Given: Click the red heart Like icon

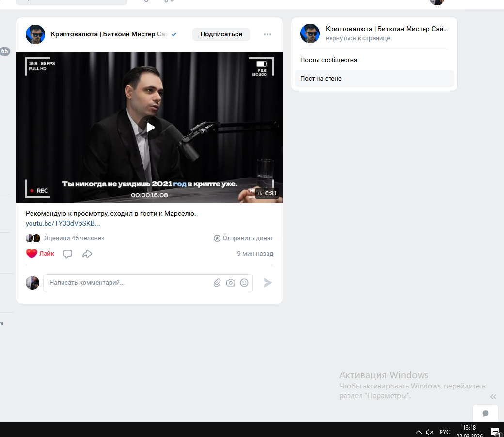Looking at the screenshot, I should [31, 253].
